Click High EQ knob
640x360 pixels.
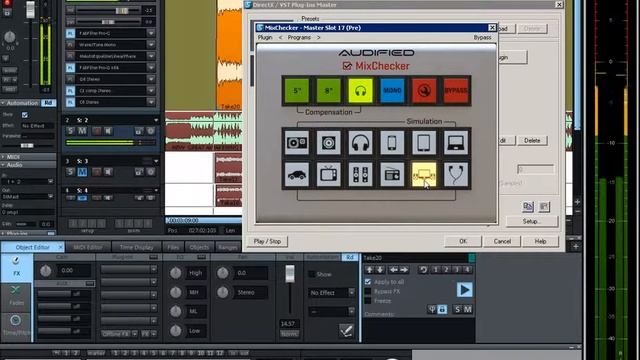176,273
